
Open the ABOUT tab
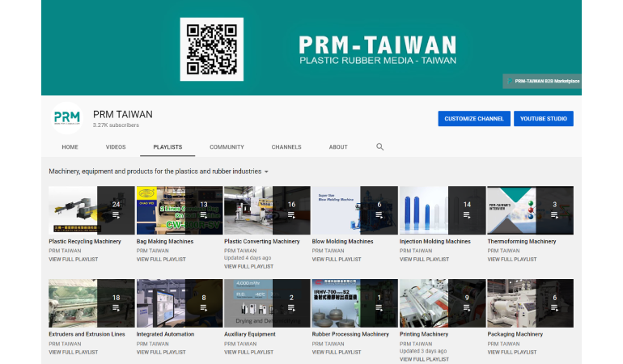[338, 147]
